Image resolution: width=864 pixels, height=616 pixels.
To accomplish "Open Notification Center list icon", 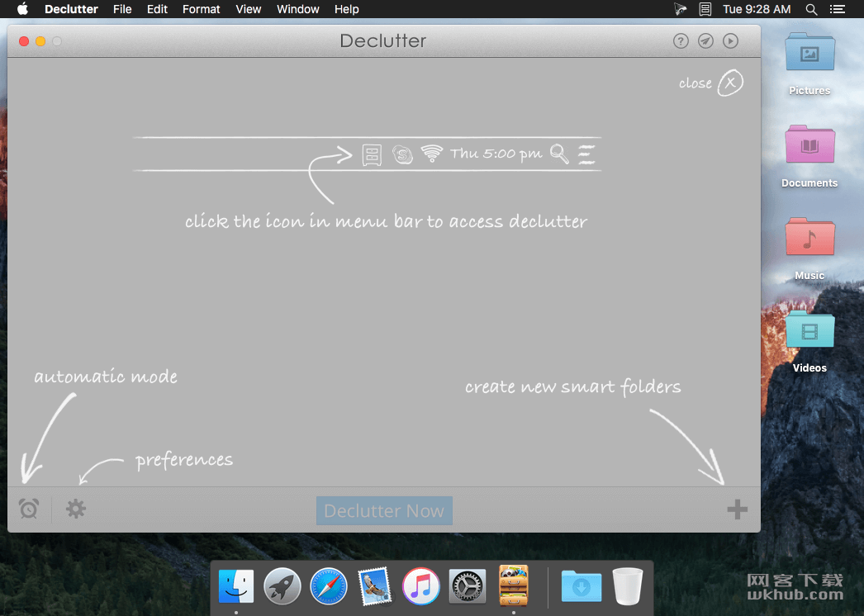I will click(838, 9).
